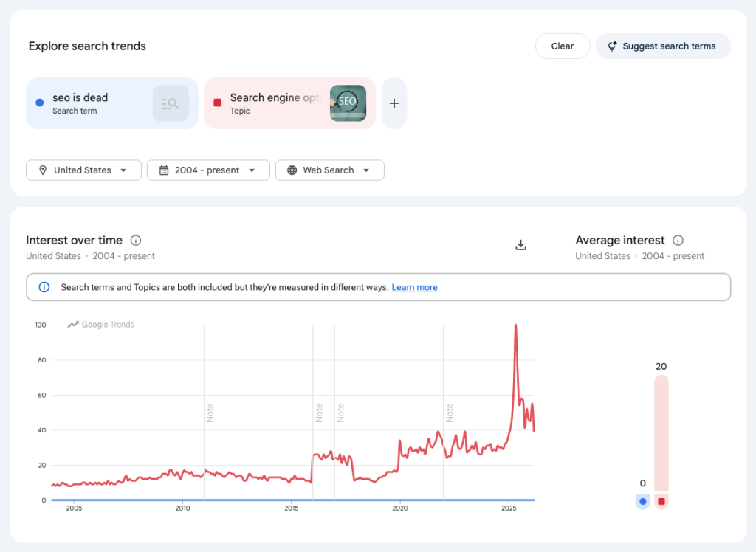Click the blue dot under average interest
Image resolution: width=756 pixels, height=552 pixels.
click(642, 502)
